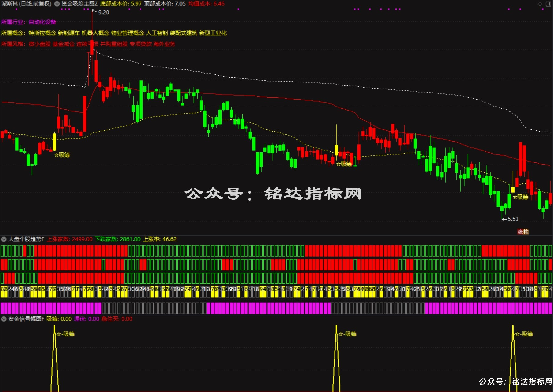Click the 特斯拉概念 concept tag
This screenshot has height=392, width=553.
(x=42, y=33)
